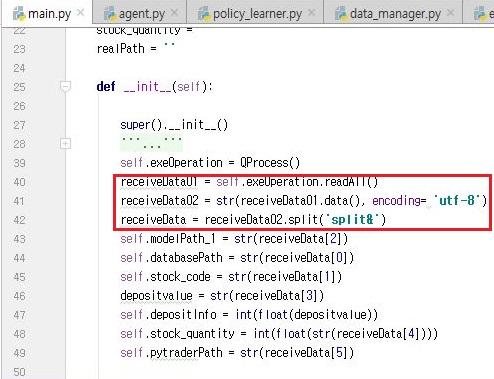The width and height of the screenshot is (494, 379).
Task: Click the folded docstring placeholder on line 28
Action: [151, 142]
